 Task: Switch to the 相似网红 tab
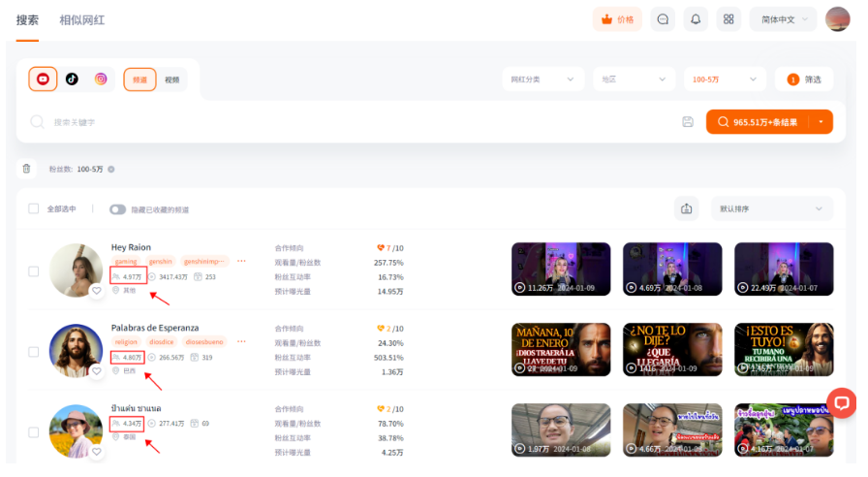coord(82,20)
